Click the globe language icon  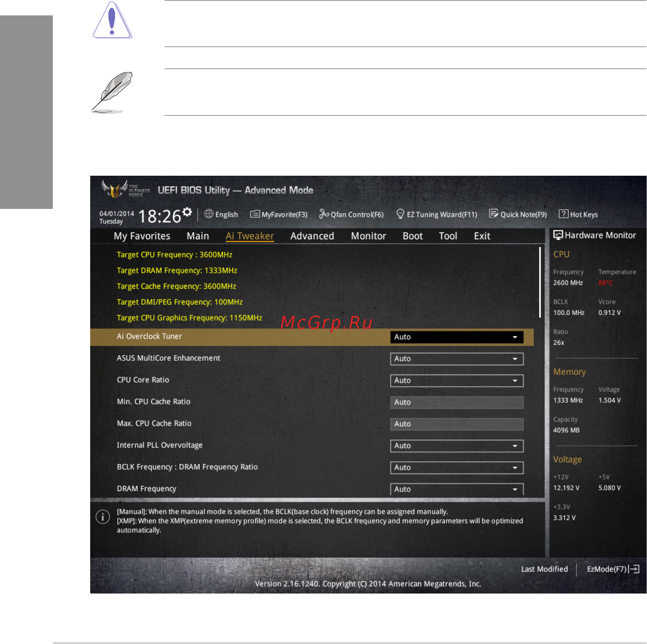pos(209,214)
